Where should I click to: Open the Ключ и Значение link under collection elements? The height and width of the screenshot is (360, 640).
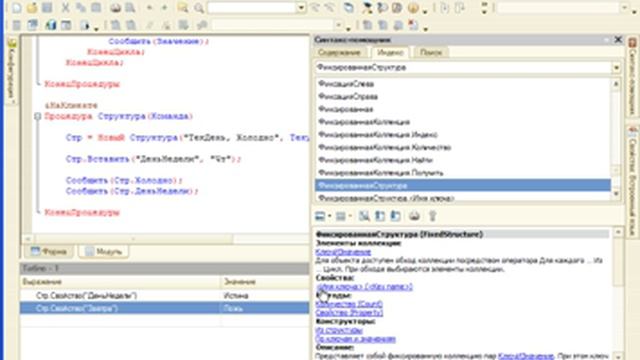343,252
